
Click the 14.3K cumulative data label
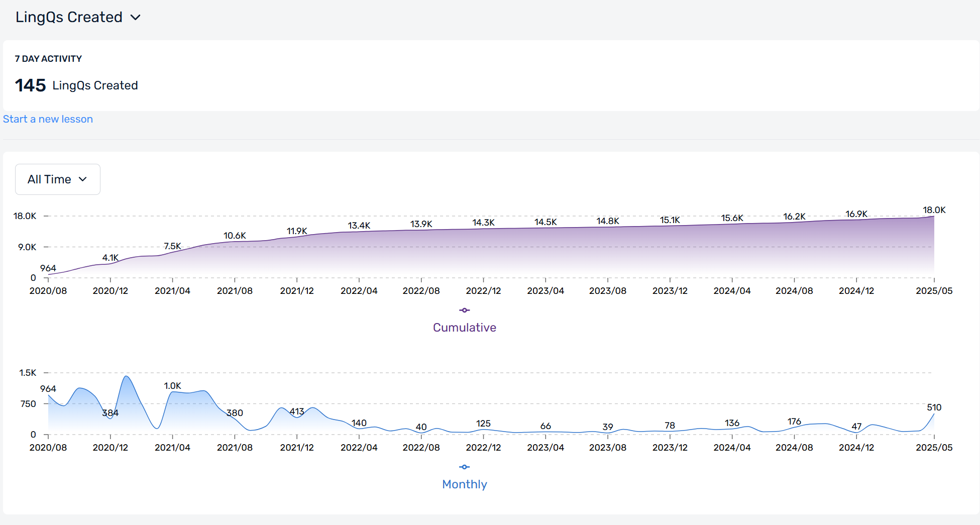(483, 223)
